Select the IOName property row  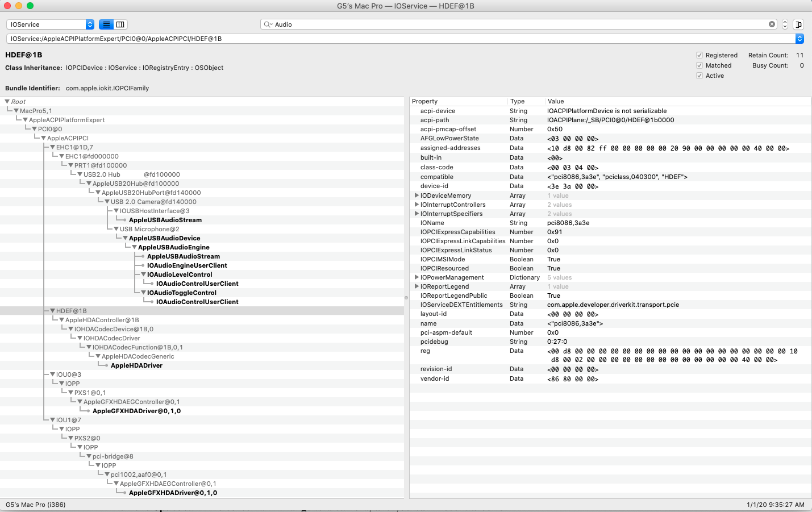(x=610, y=223)
